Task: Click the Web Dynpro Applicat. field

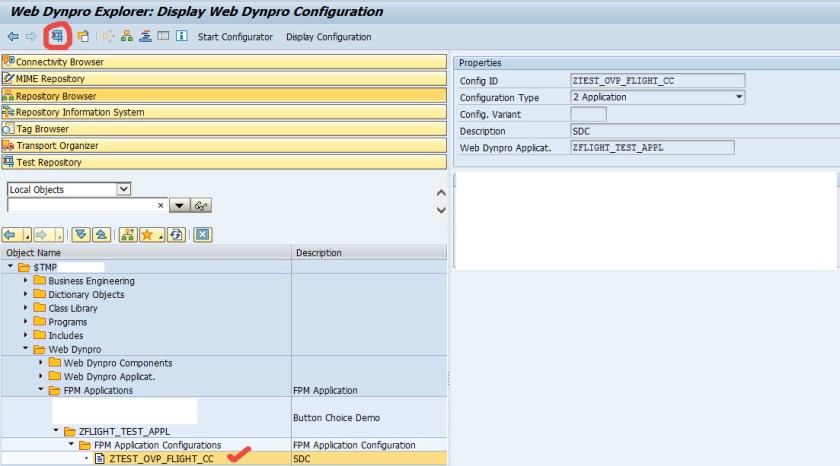Action: 652,148
